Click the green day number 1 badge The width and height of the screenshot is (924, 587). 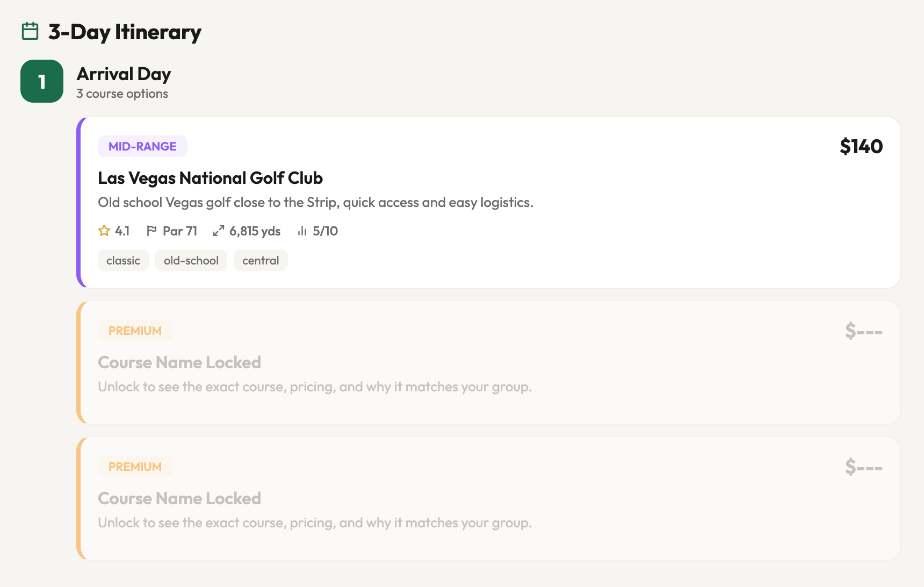[x=42, y=81]
